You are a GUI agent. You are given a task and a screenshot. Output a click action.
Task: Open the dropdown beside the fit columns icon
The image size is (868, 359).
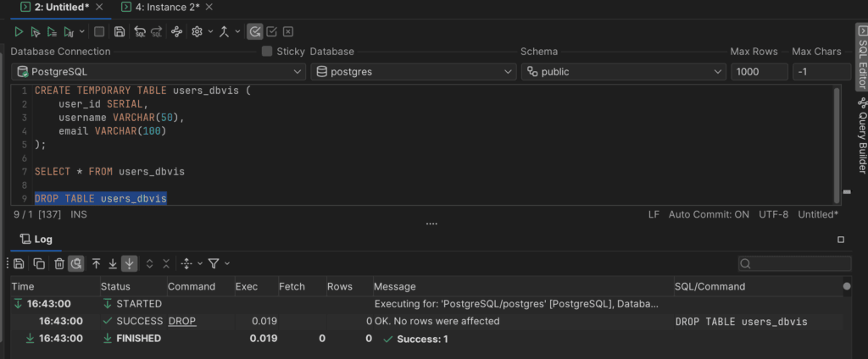tap(200, 264)
